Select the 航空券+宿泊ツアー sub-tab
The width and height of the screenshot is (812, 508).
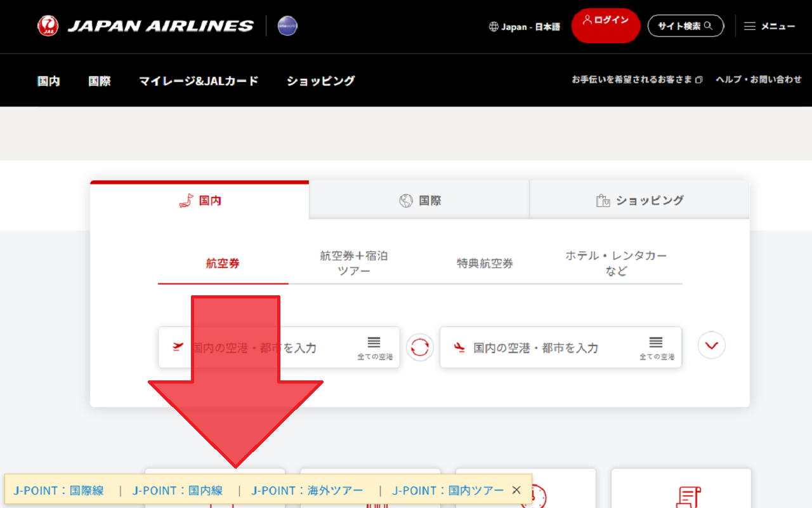tap(354, 264)
